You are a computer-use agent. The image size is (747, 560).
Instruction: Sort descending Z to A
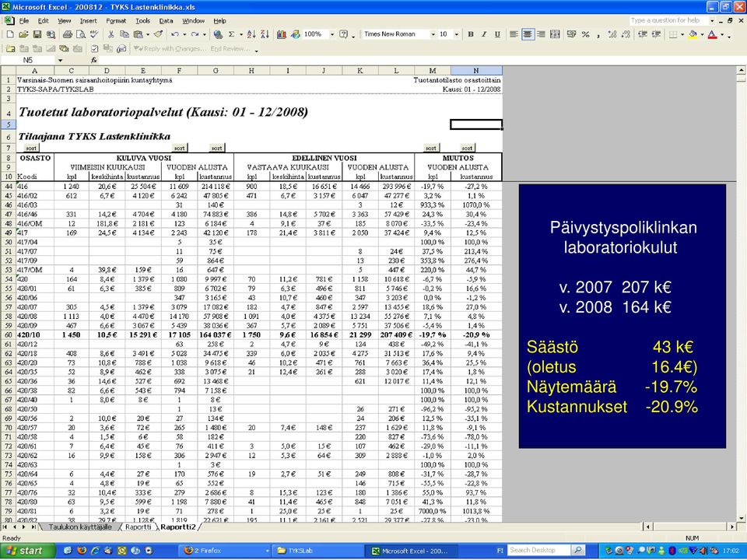point(265,34)
